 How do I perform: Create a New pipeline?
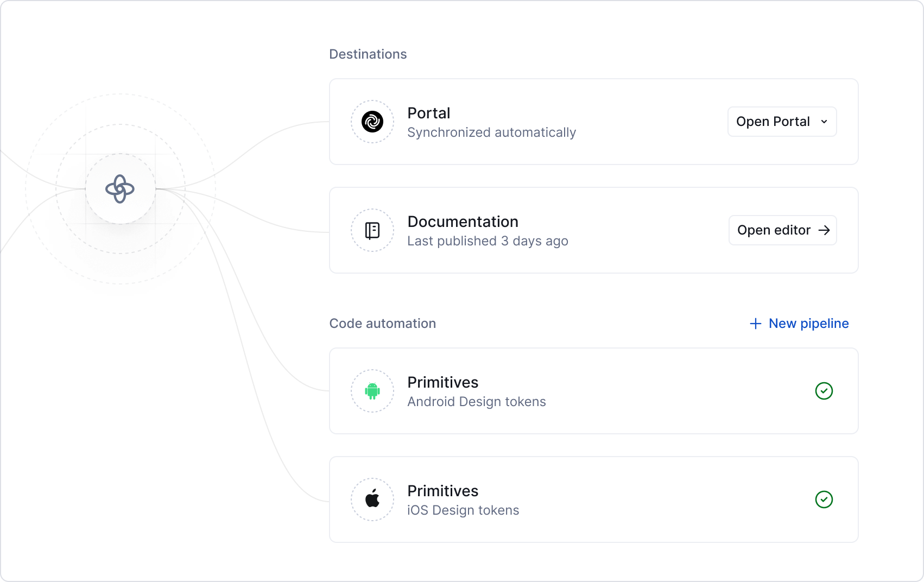point(799,323)
